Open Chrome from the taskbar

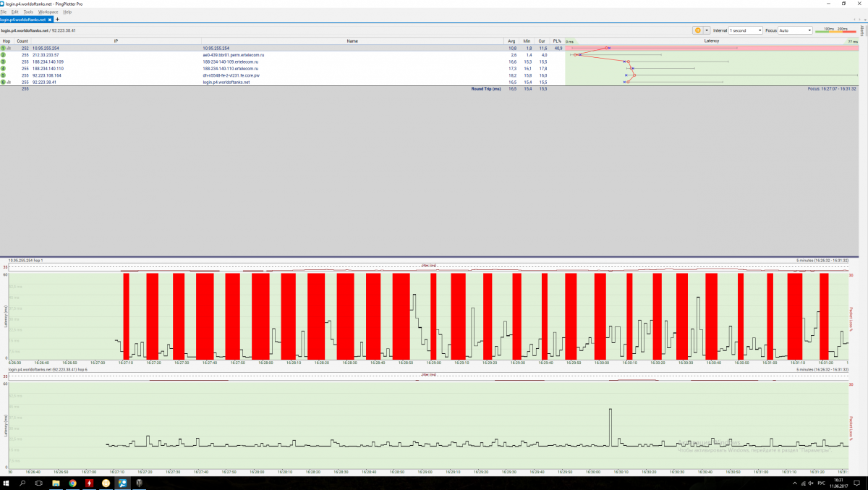tap(72, 483)
